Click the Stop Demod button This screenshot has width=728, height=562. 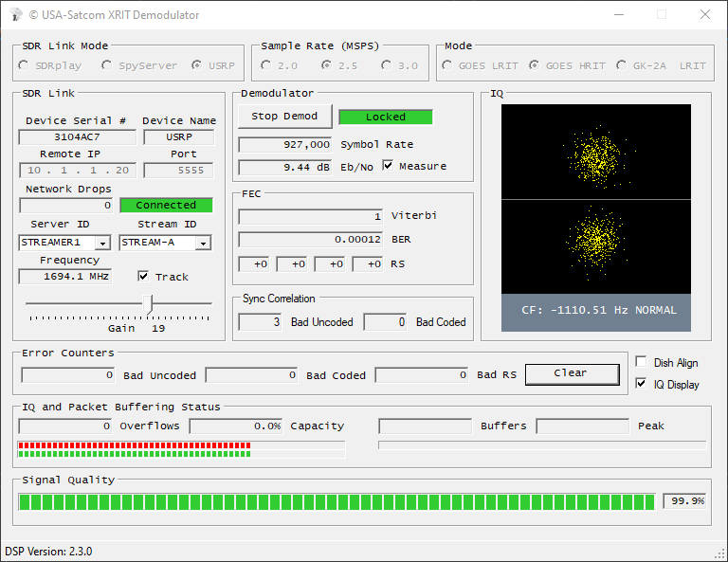pyautogui.click(x=284, y=116)
